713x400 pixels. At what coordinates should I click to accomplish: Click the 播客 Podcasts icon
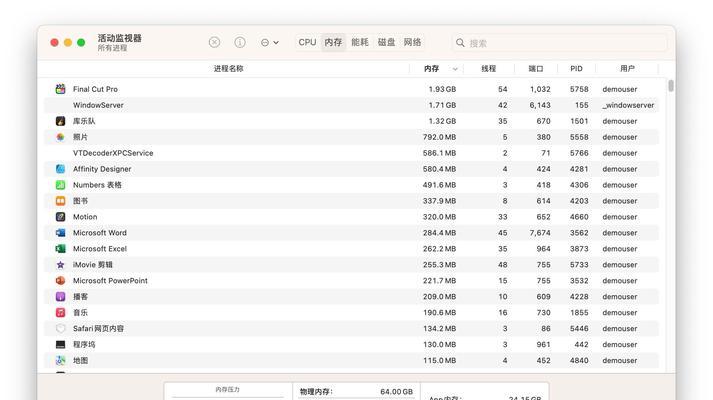60,296
